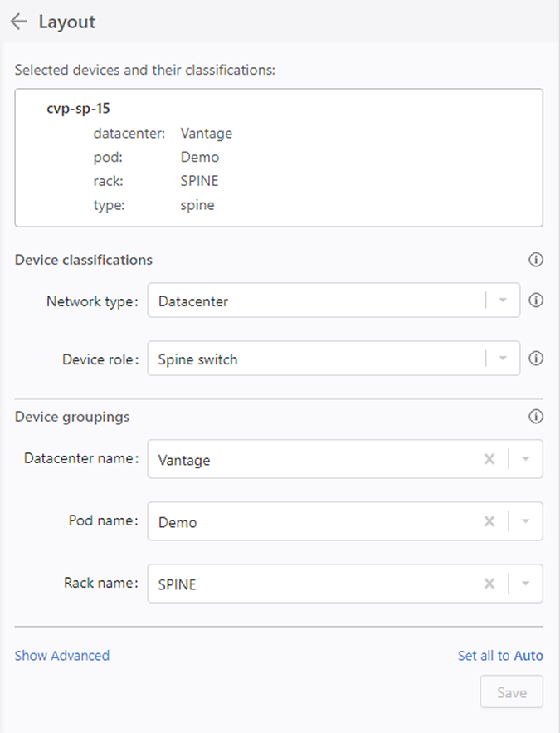Open the Device groupings info icon
This screenshot has height=733, width=560.
(x=536, y=416)
